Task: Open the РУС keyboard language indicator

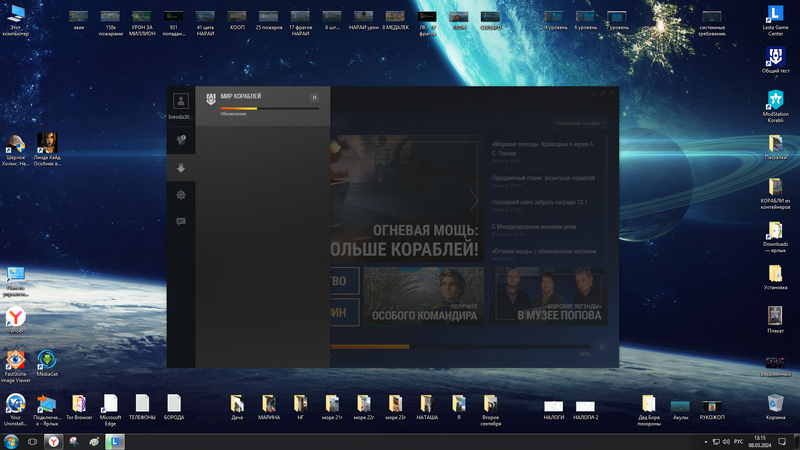Action: 738,442
